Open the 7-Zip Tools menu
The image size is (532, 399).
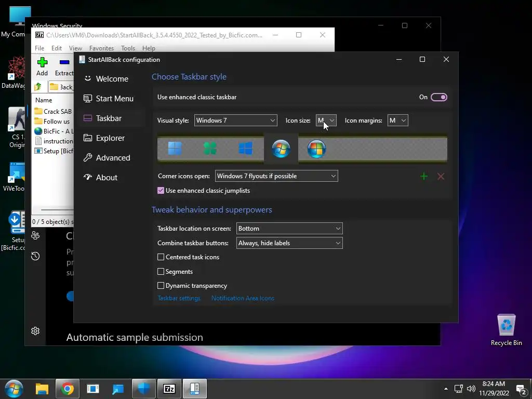coord(128,48)
